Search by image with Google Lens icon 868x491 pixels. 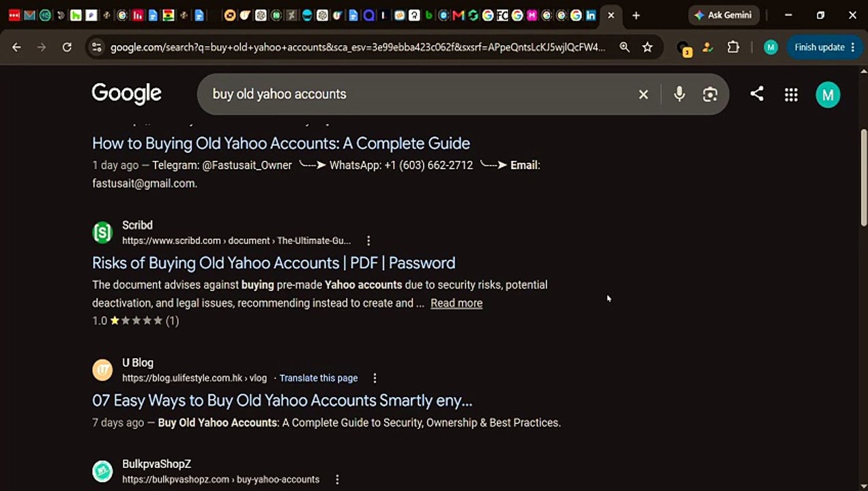pyautogui.click(x=710, y=94)
